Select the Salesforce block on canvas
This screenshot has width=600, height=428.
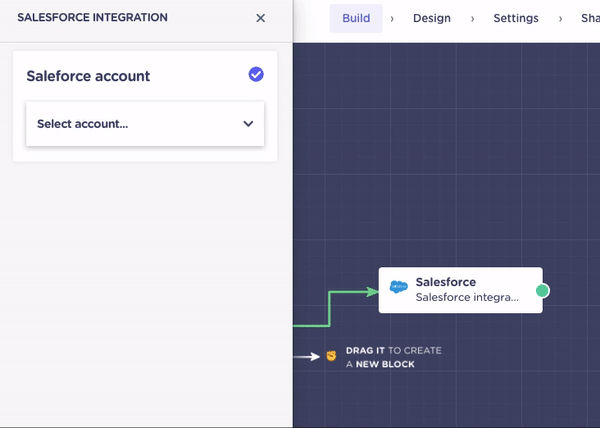(x=460, y=290)
